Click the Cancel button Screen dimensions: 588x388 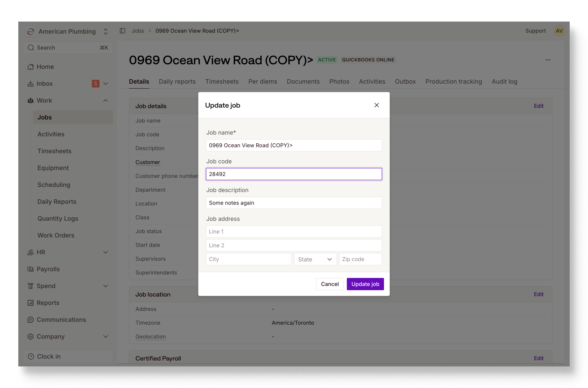click(x=330, y=284)
